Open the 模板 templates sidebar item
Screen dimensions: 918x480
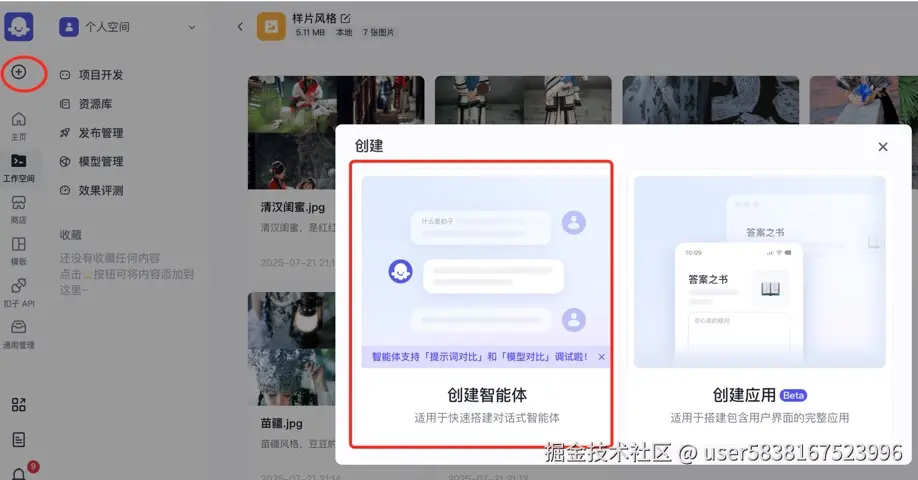[x=19, y=251]
